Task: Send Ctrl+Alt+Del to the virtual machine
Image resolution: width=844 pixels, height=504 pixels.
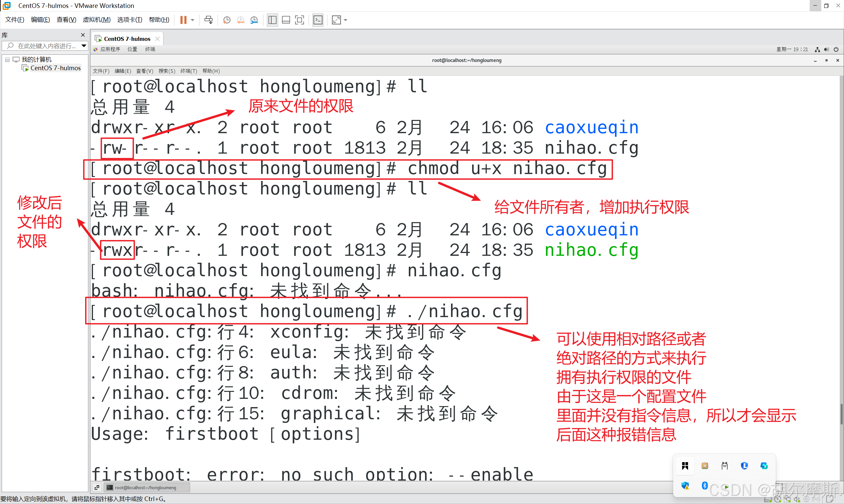Action: point(209,20)
